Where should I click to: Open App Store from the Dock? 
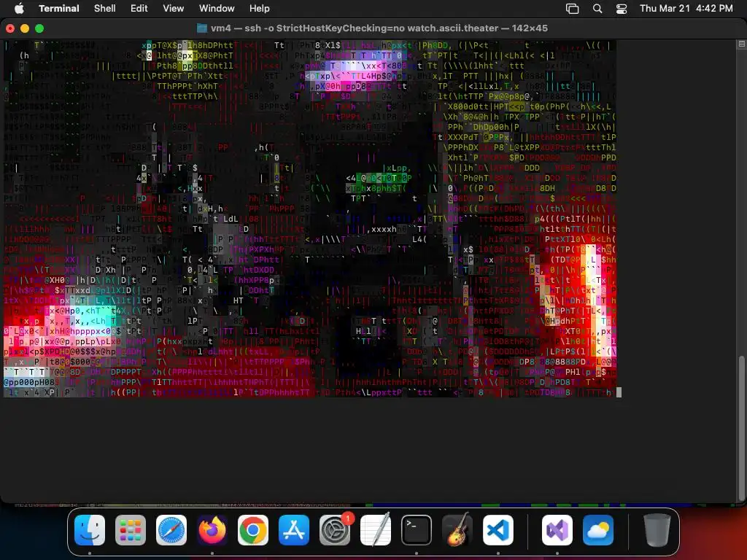point(294,530)
